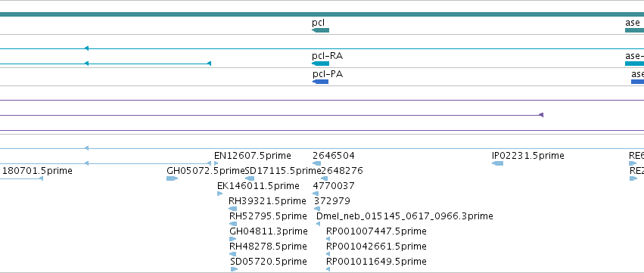Screen dimensions: 644x273
Task: Click the purple arrowhead marker
Action: (x=541, y=115)
